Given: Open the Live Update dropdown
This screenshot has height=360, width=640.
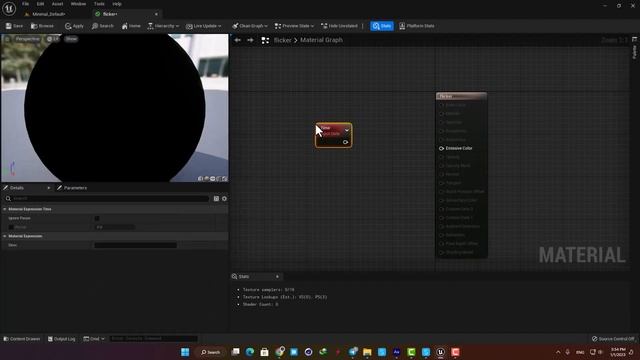Looking at the screenshot, I should tap(203, 26).
